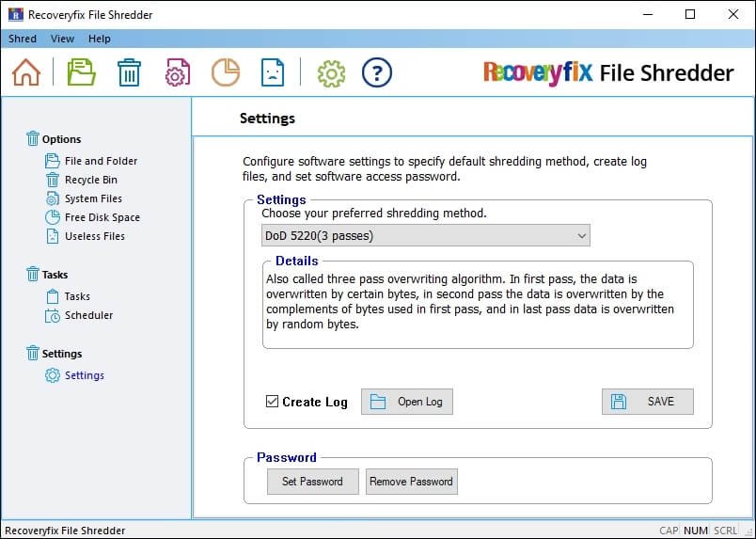Viewport: 756px width, 539px height.
Task: Open the Help menu
Action: point(99,39)
